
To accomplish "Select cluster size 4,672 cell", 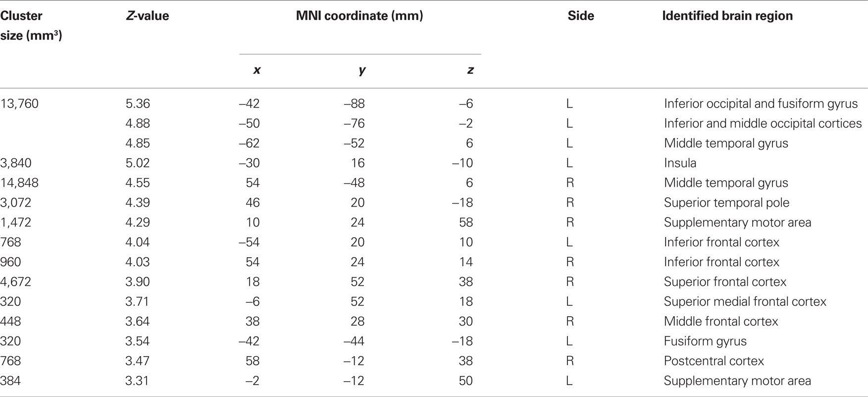I will click(x=16, y=282).
